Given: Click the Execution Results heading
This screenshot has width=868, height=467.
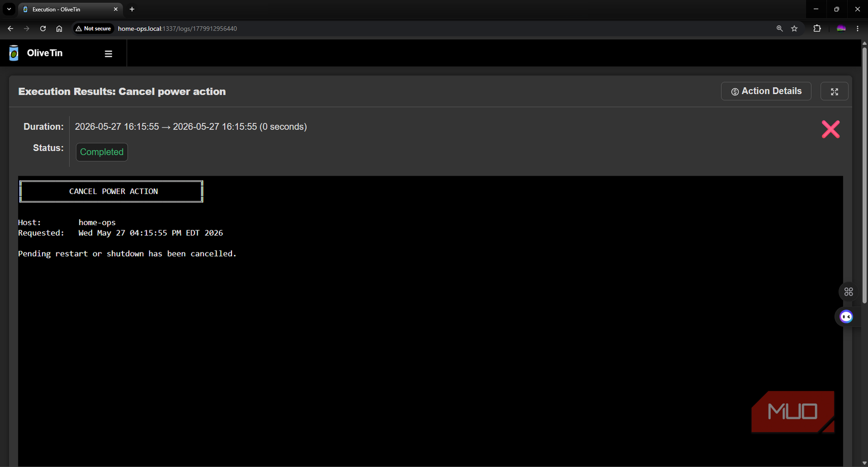Looking at the screenshot, I should [122, 92].
